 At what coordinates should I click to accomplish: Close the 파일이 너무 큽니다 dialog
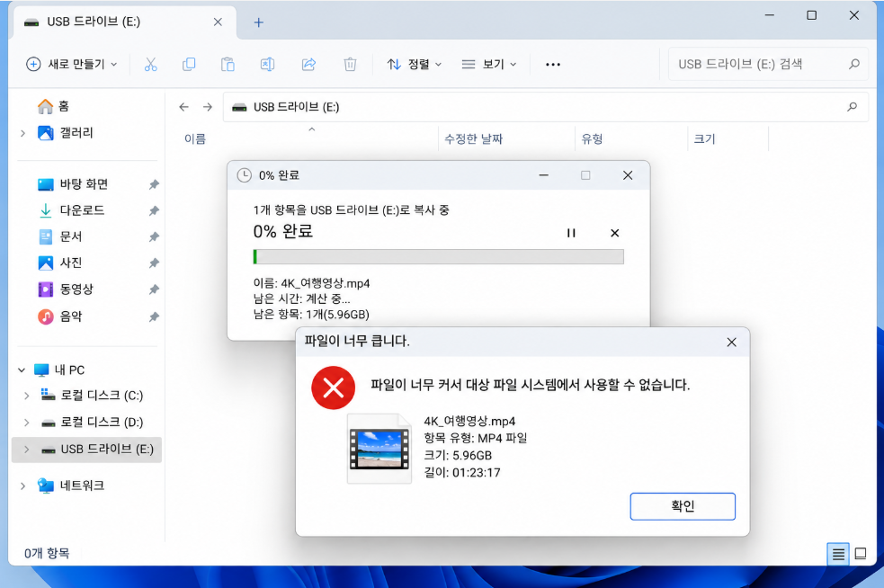732,343
